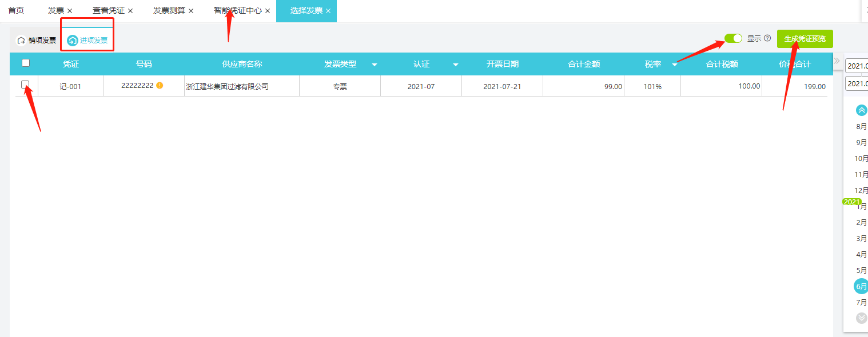Switch to the 查看凭证 tab
The image size is (868, 337).
click(x=109, y=10)
